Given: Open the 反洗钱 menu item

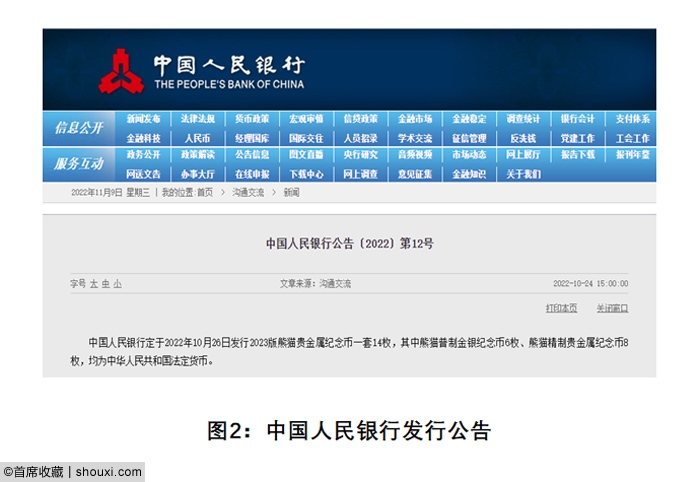Looking at the screenshot, I should tap(523, 138).
